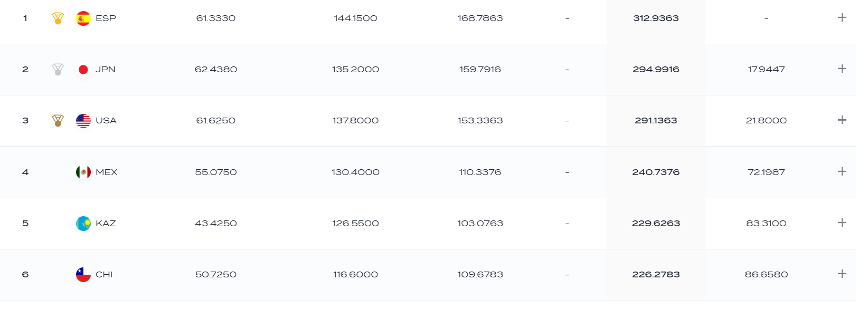Image resolution: width=868 pixels, height=309 pixels.
Task: Expand the USA row with plus
Action: (x=842, y=120)
